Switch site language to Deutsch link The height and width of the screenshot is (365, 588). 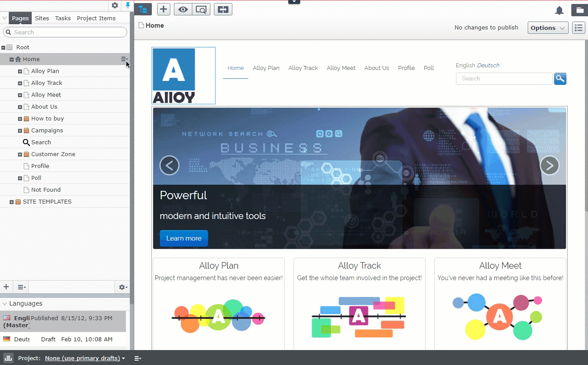pos(488,66)
